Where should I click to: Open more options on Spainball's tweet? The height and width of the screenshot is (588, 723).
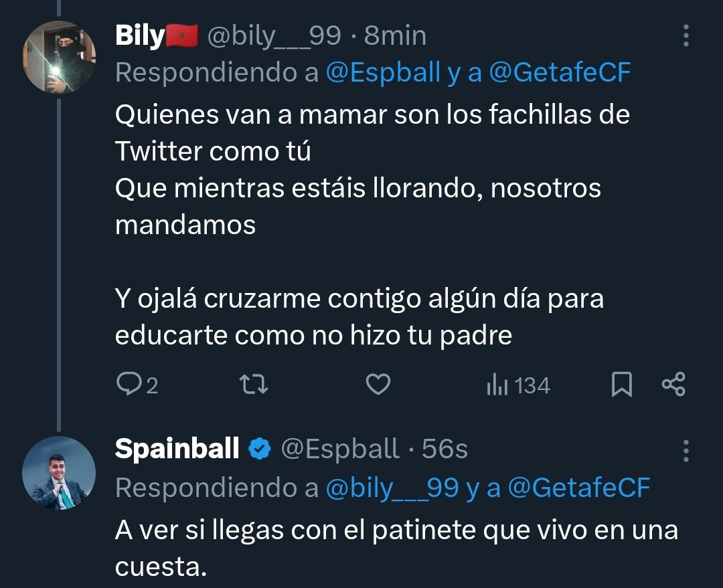tap(686, 451)
